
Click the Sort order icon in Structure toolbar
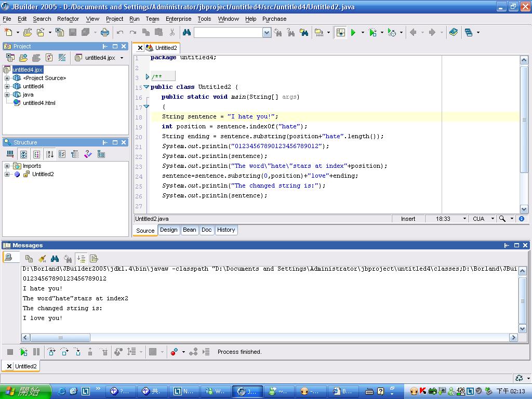[x=49, y=154]
